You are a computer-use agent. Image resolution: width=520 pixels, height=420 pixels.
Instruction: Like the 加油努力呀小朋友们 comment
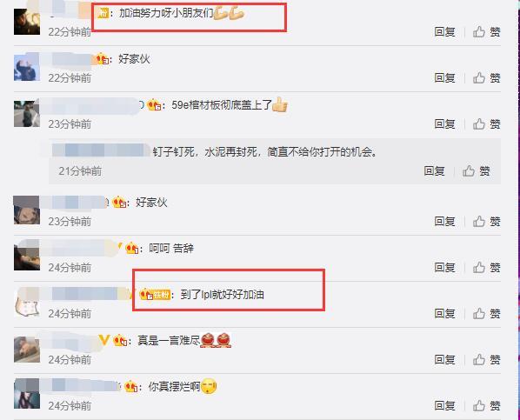486,32
